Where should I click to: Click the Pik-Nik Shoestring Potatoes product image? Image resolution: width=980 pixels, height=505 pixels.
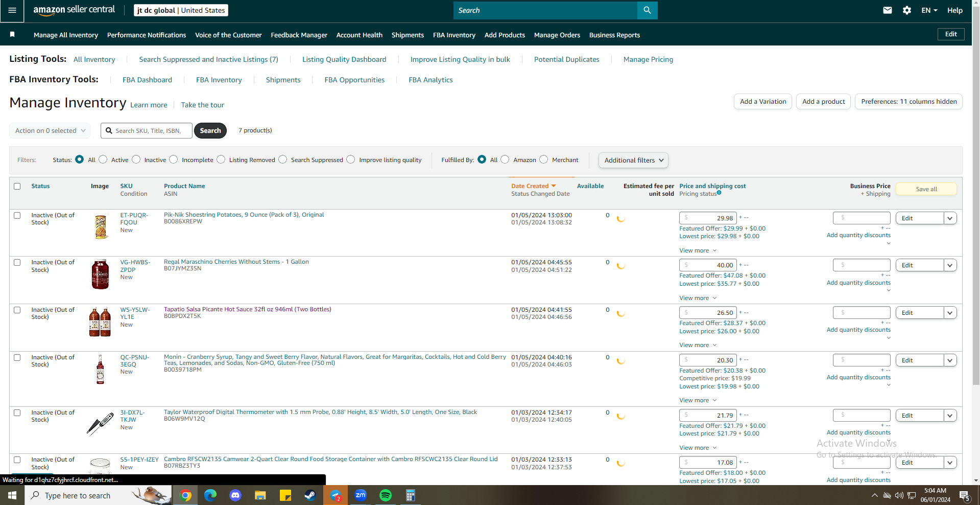click(101, 227)
